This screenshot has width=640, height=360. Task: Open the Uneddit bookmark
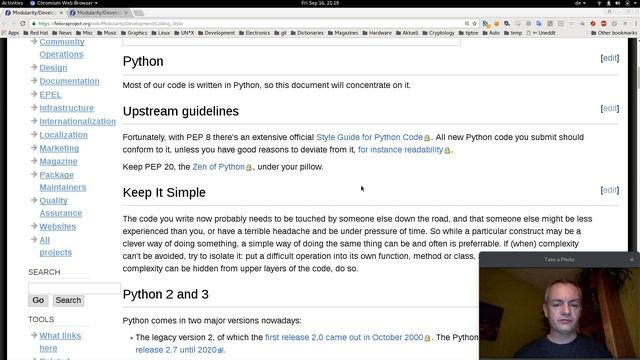(x=540, y=33)
